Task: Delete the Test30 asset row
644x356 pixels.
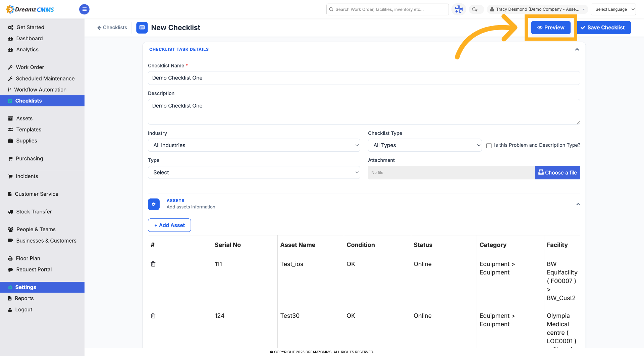Action: (153, 316)
